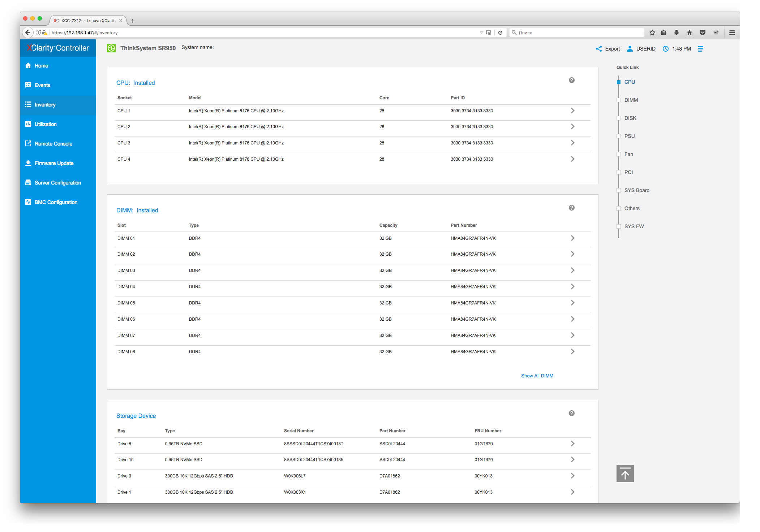Expand DIMM 04 row details chevron
The height and width of the screenshot is (532, 760).
click(572, 286)
